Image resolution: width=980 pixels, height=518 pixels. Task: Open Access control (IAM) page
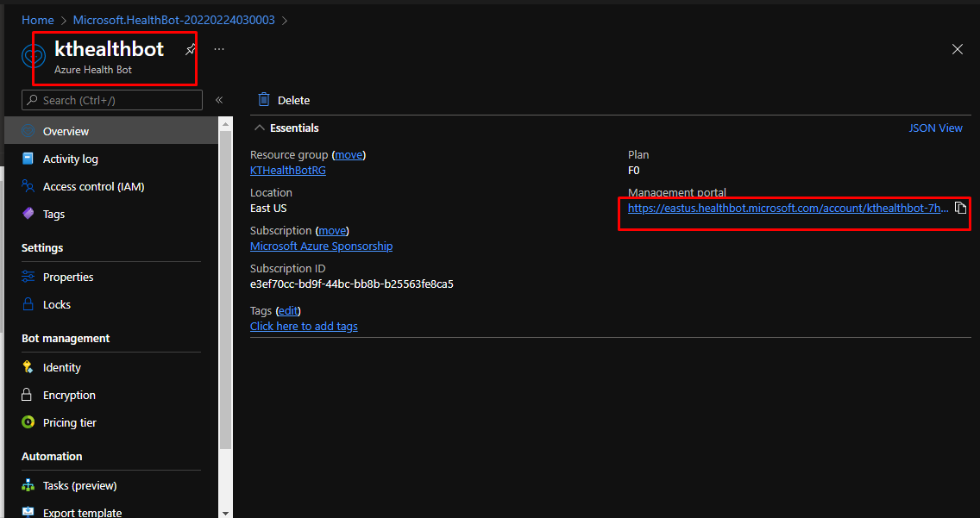click(93, 187)
